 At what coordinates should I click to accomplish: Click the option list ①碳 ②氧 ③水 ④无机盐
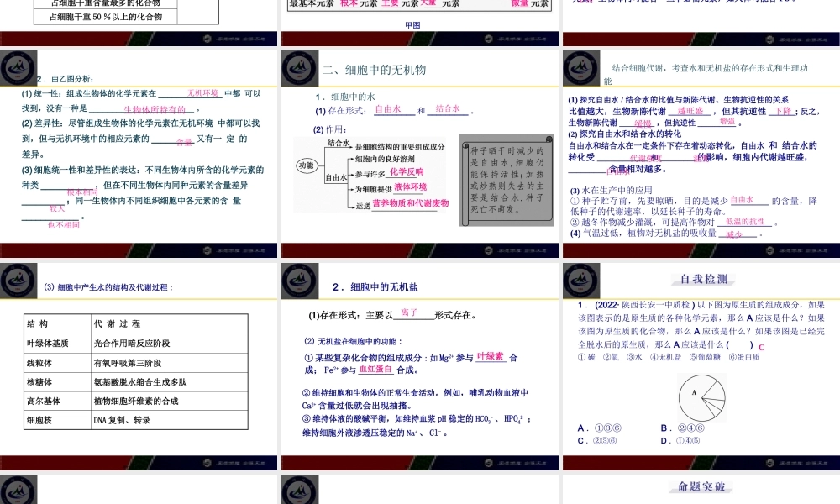pyautogui.click(x=669, y=357)
